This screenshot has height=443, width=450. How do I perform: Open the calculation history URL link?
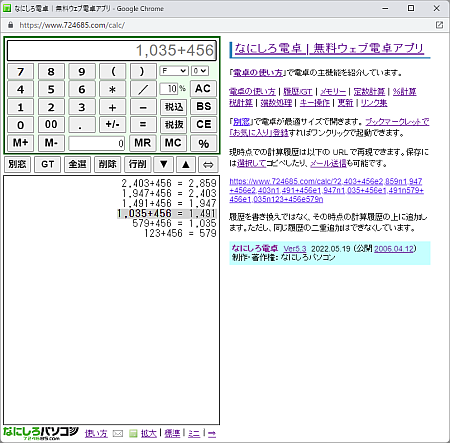(326, 190)
